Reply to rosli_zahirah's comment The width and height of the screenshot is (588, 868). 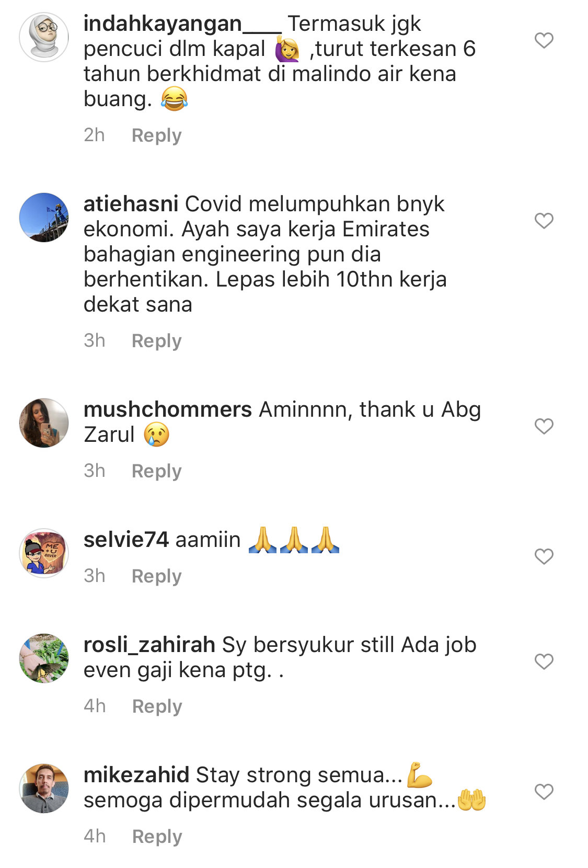point(157,706)
